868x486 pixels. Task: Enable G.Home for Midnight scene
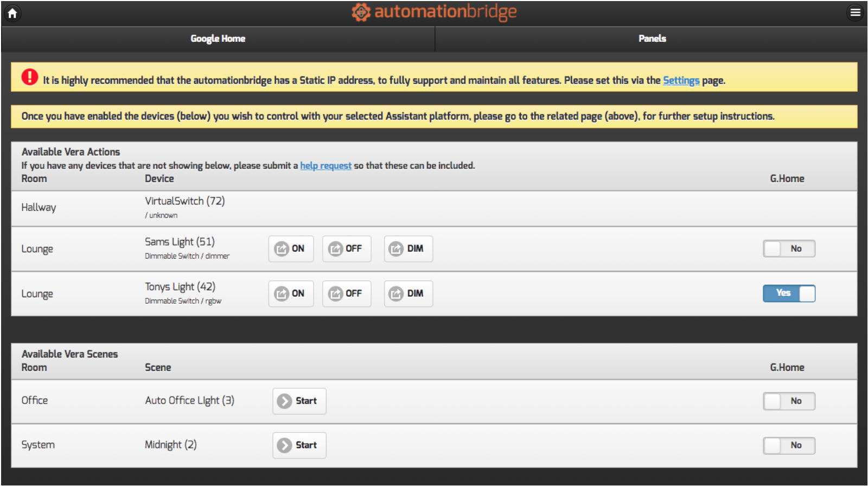(789, 445)
